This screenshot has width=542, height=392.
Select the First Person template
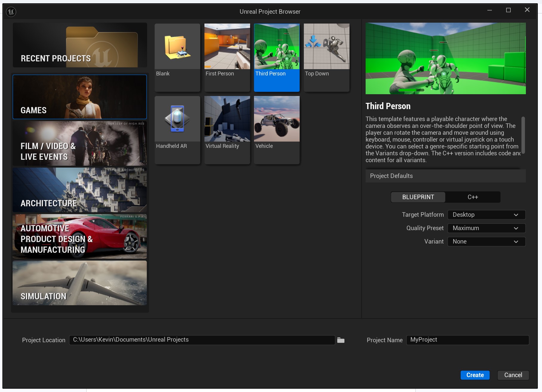227,58
